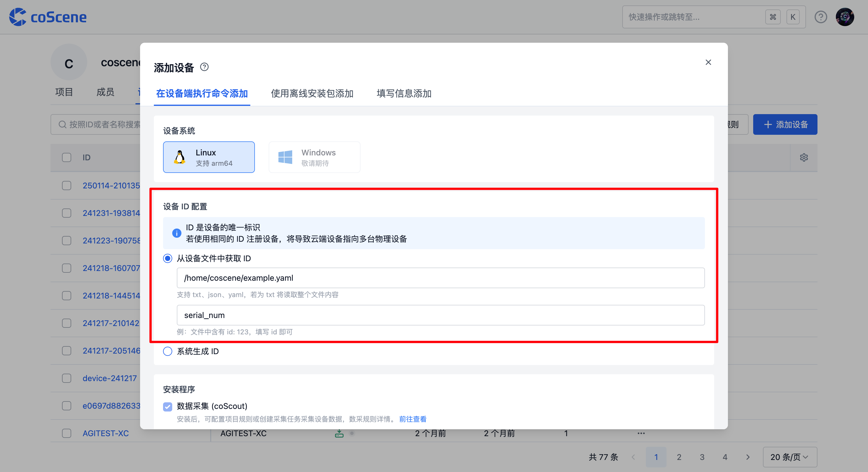Open device 241217-210142 link

click(x=111, y=323)
